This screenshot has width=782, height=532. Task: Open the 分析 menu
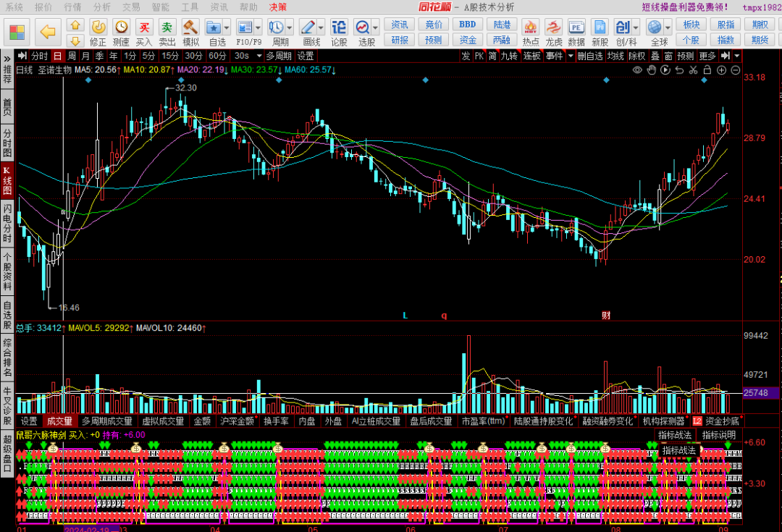click(102, 7)
